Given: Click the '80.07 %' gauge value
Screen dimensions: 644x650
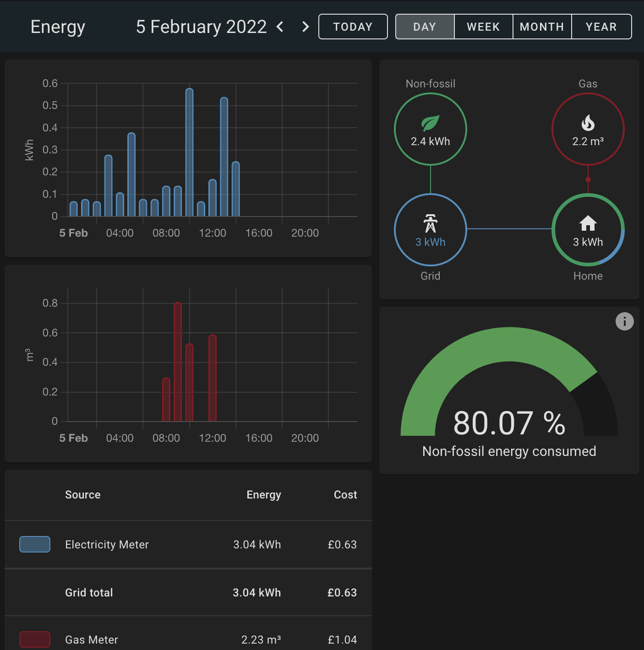Looking at the screenshot, I should pyautogui.click(x=509, y=423).
